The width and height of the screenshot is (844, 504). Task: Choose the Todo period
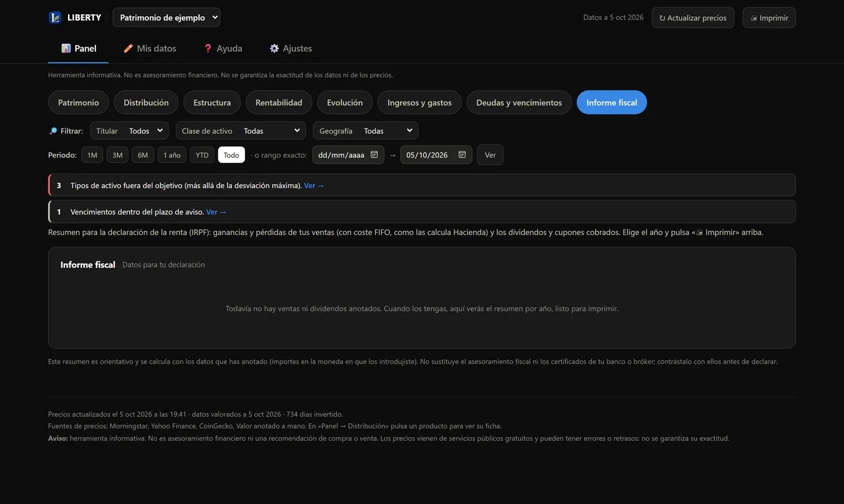[231, 155]
